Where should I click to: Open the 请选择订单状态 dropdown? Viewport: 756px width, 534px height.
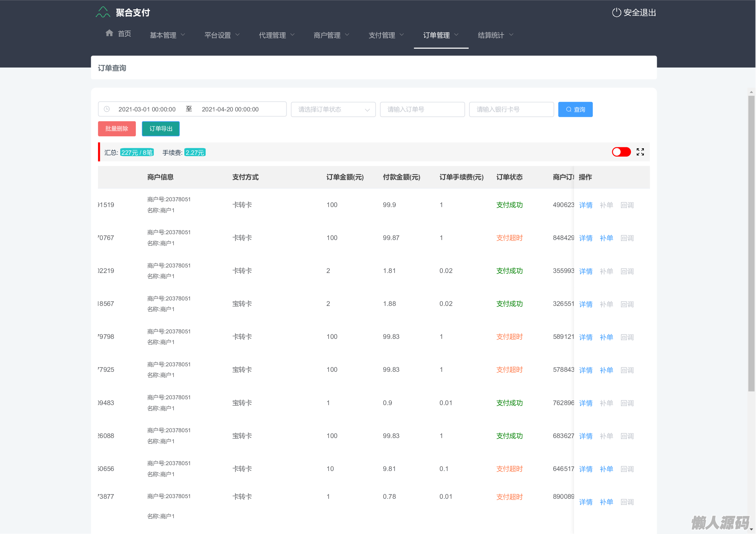coord(333,110)
